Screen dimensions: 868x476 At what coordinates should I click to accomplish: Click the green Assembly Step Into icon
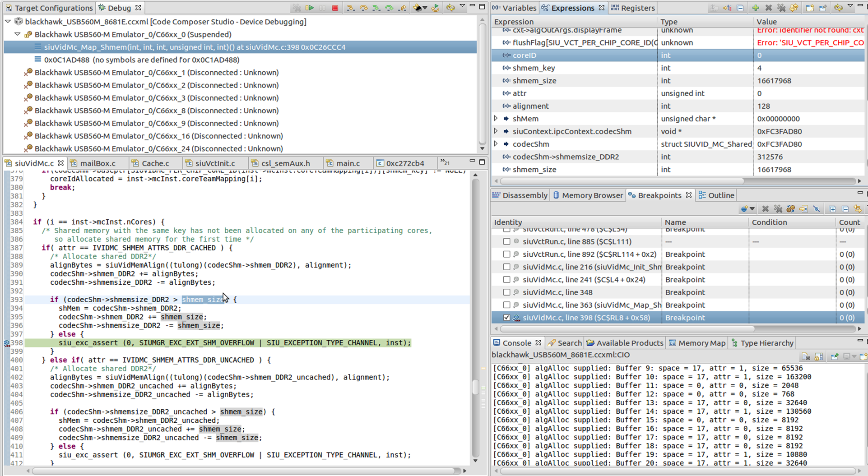(376, 8)
